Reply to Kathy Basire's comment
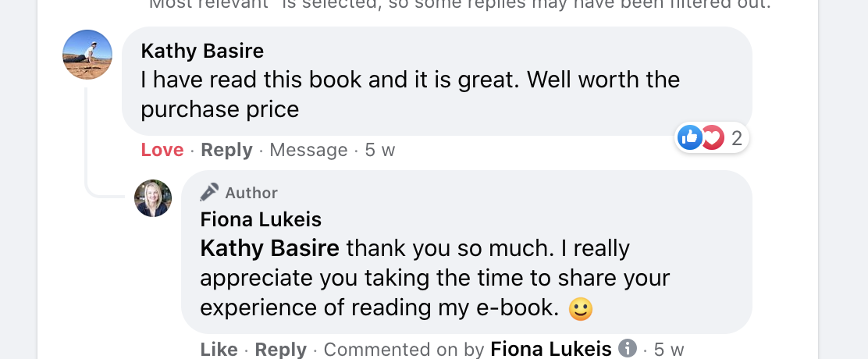Screen dimensions: 868x359 click(x=226, y=150)
